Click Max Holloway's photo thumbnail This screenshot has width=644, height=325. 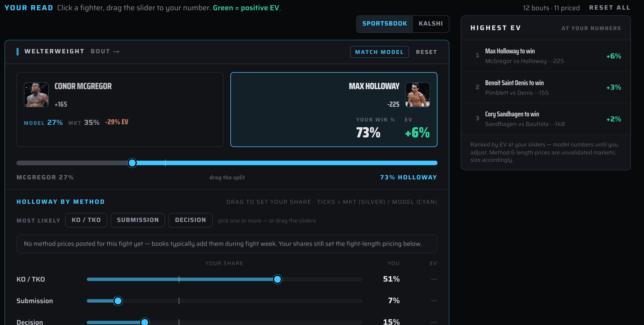coord(417,95)
